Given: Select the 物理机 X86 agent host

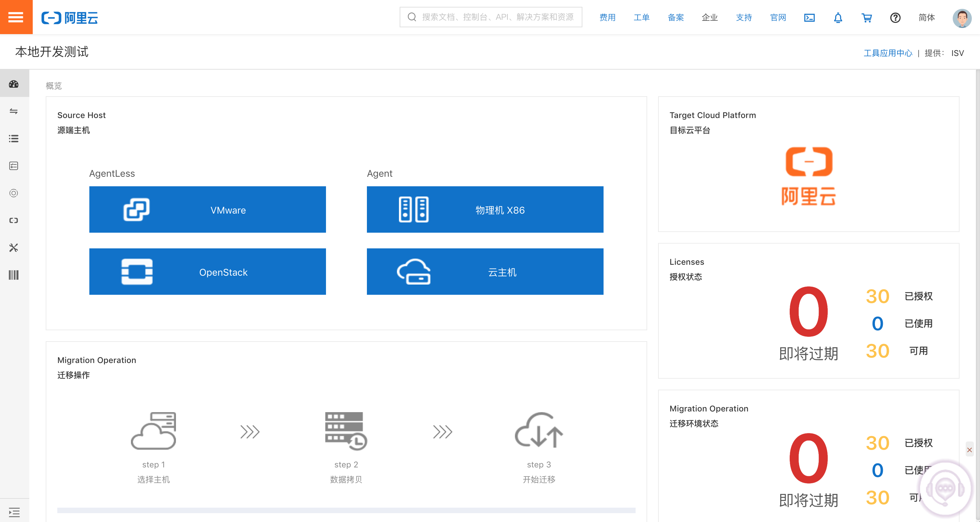Looking at the screenshot, I should [x=485, y=209].
